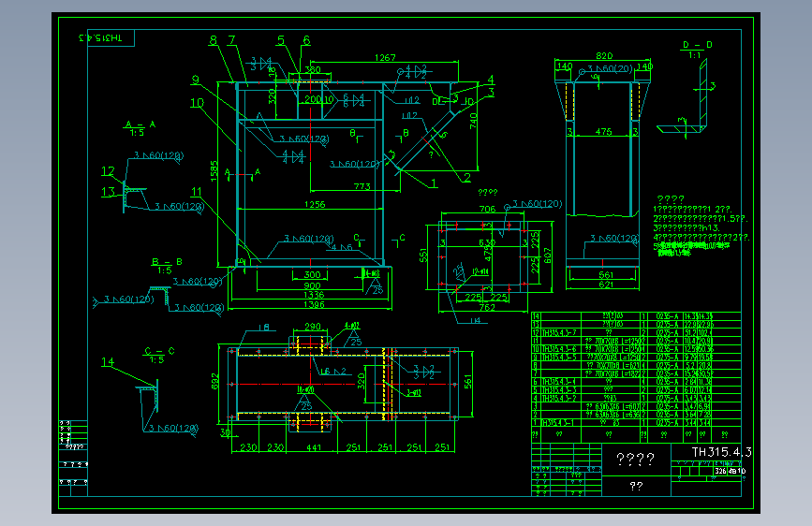Pick the 630 dimension text
Image resolution: width=812 pixels, height=526 pixels.
coord(487,242)
